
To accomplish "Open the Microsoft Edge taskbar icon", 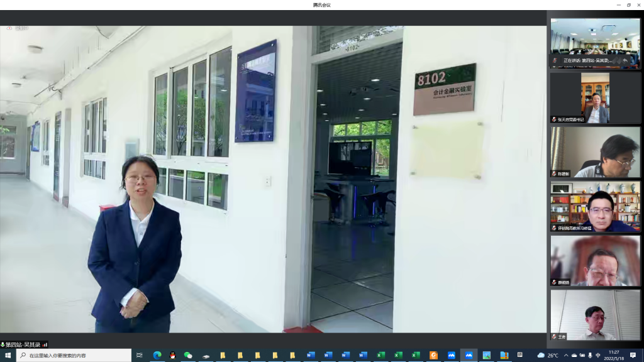I will tap(157, 356).
